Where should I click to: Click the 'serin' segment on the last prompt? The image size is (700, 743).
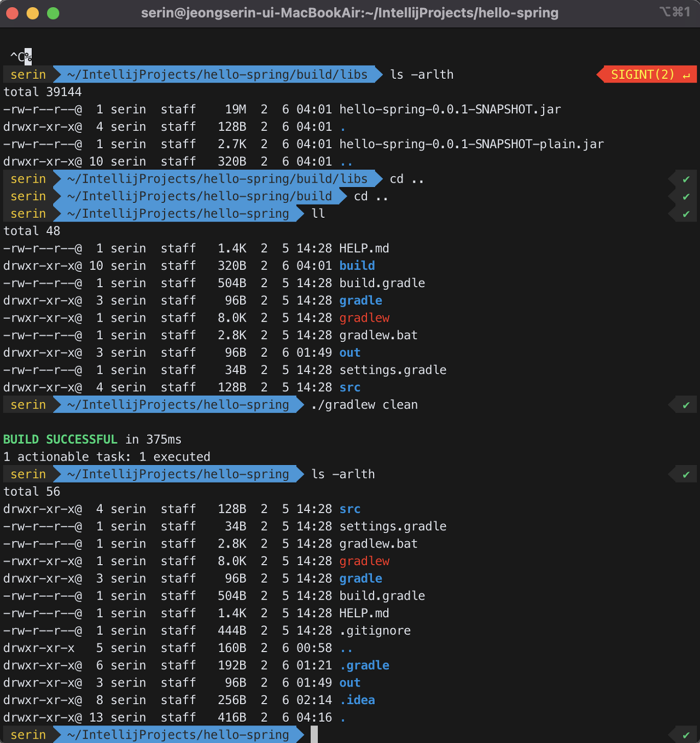[x=28, y=735]
